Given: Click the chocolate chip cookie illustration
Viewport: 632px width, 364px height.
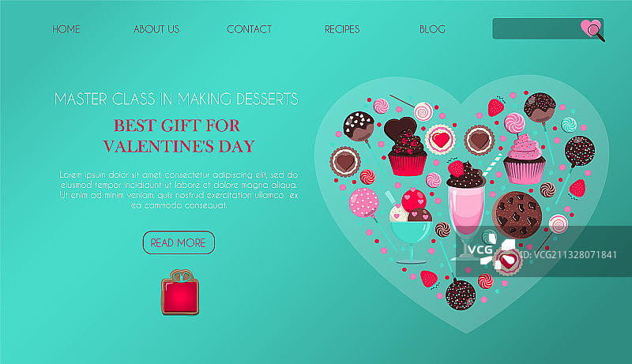Looking at the screenshot, I should pyautogui.click(x=517, y=215).
